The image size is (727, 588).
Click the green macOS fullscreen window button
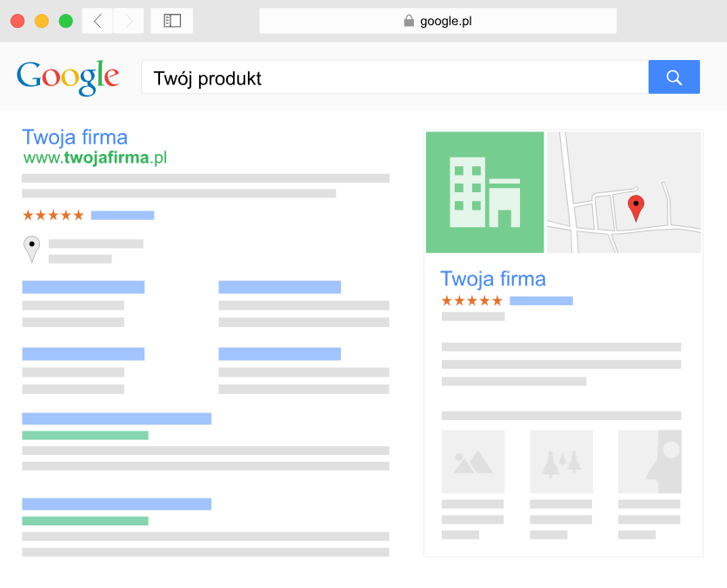[x=66, y=21]
